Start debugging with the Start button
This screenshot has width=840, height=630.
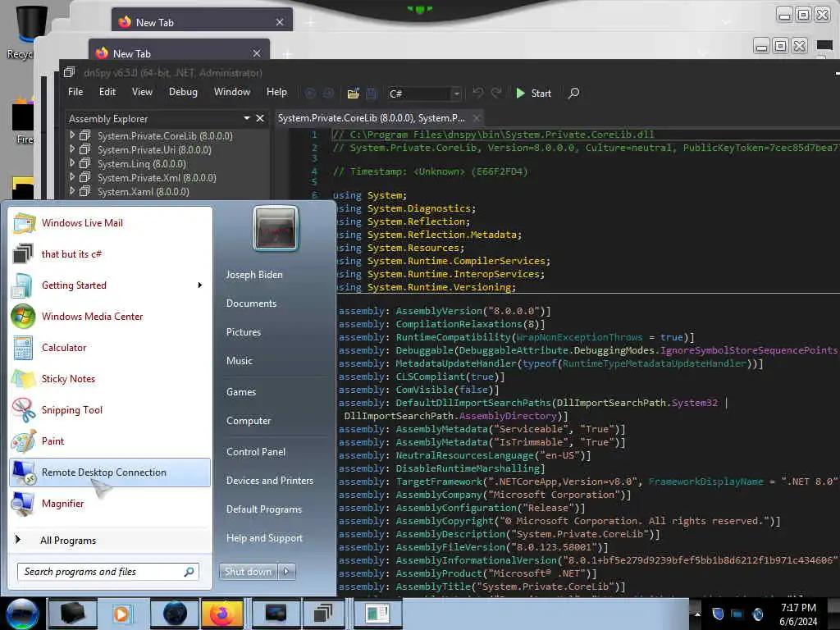click(533, 94)
